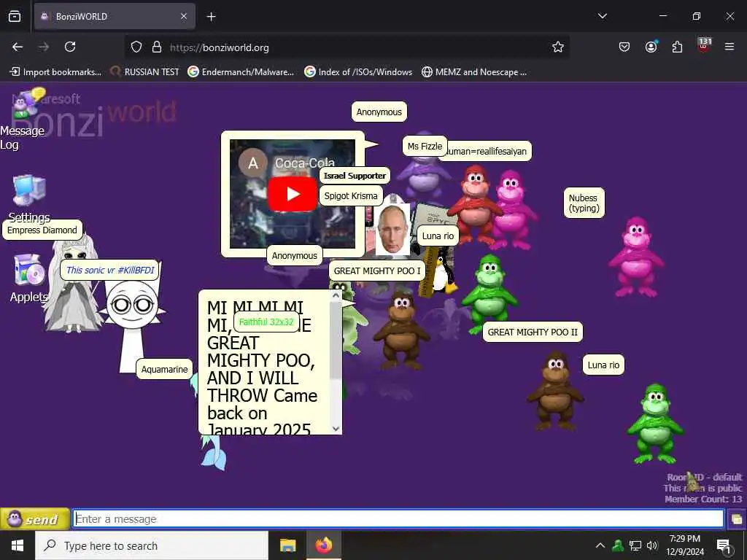Open the Settings computer icon
This screenshot has width=747, height=560.
tap(29, 190)
